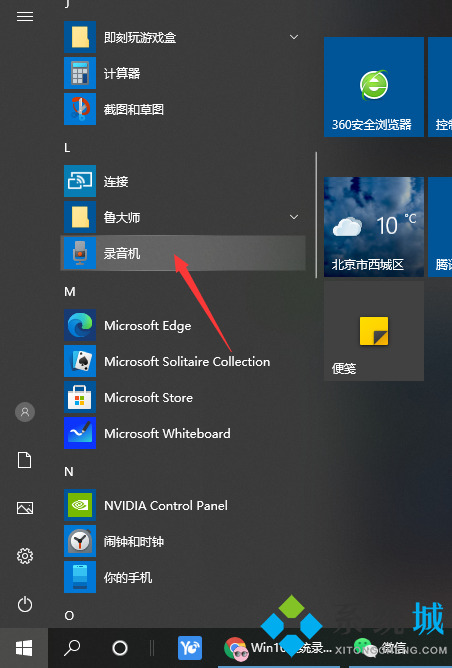Screen dimensions: 452x668
Task: Open the weather tile 北京市西城区
Action: click(374, 227)
